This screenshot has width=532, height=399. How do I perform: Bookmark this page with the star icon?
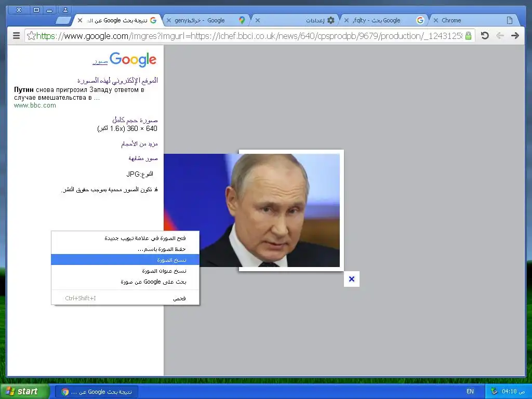click(31, 36)
